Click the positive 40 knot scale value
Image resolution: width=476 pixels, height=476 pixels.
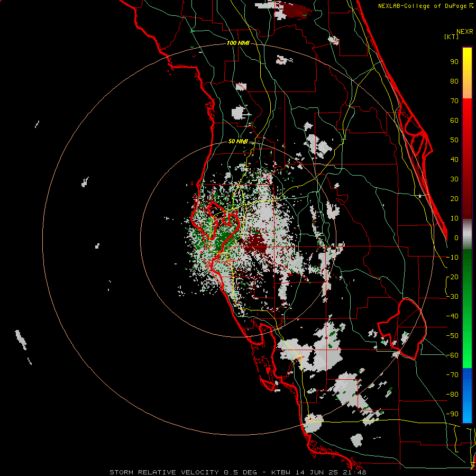(x=454, y=159)
